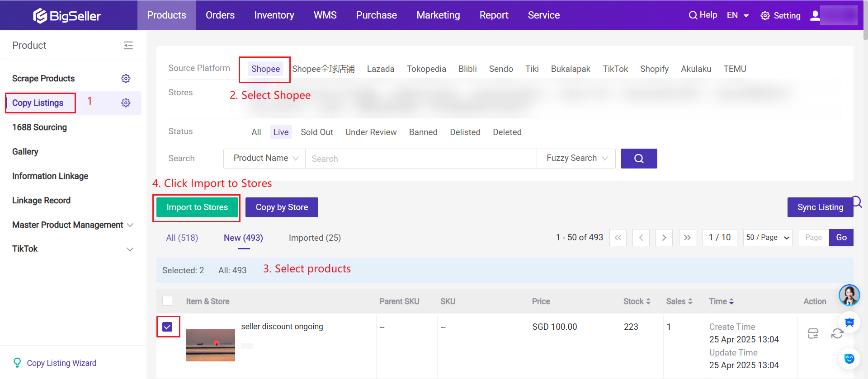This screenshot has height=379, width=868.
Task: Click magnifier icon beside Sync Listing
Action: coord(857,201)
